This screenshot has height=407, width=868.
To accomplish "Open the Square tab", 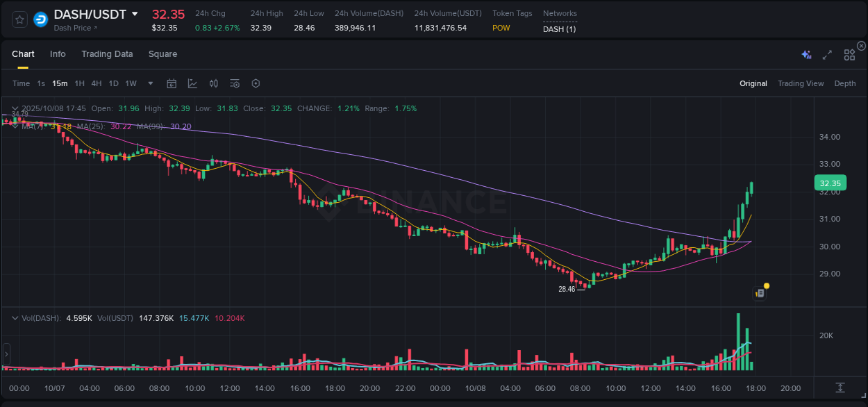I will pyautogui.click(x=162, y=53).
